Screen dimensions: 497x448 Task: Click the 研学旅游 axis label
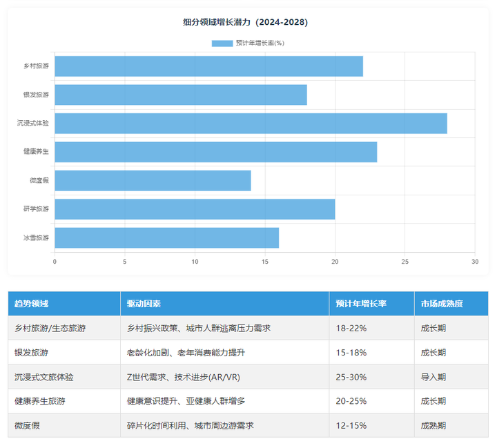coord(36,209)
